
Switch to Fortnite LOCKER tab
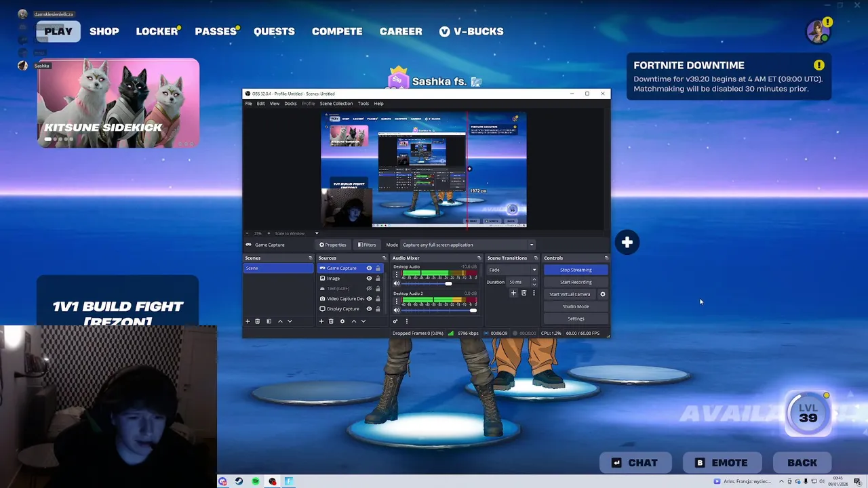click(x=157, y=31)
